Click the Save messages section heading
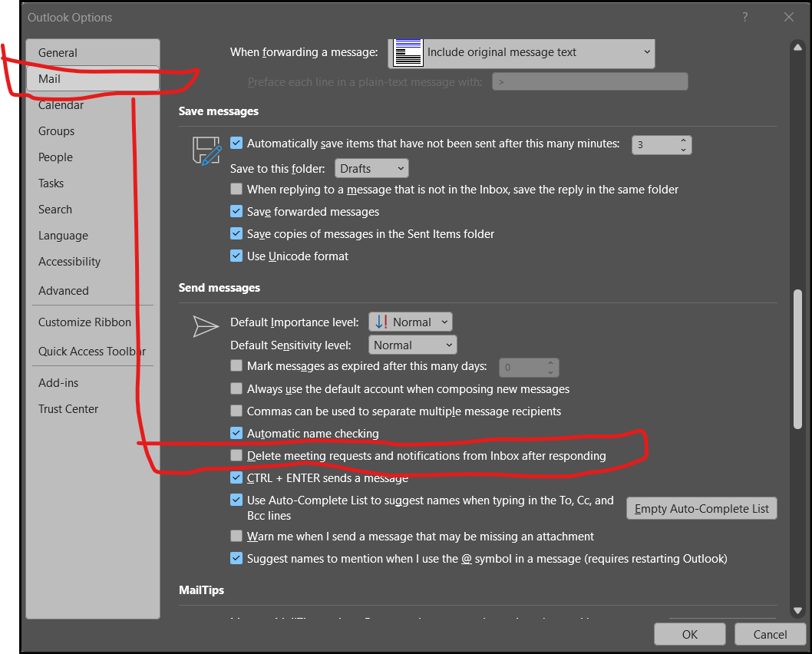This screenshot has width=812, height=654. pyautogui.click(x=219, y=111)
